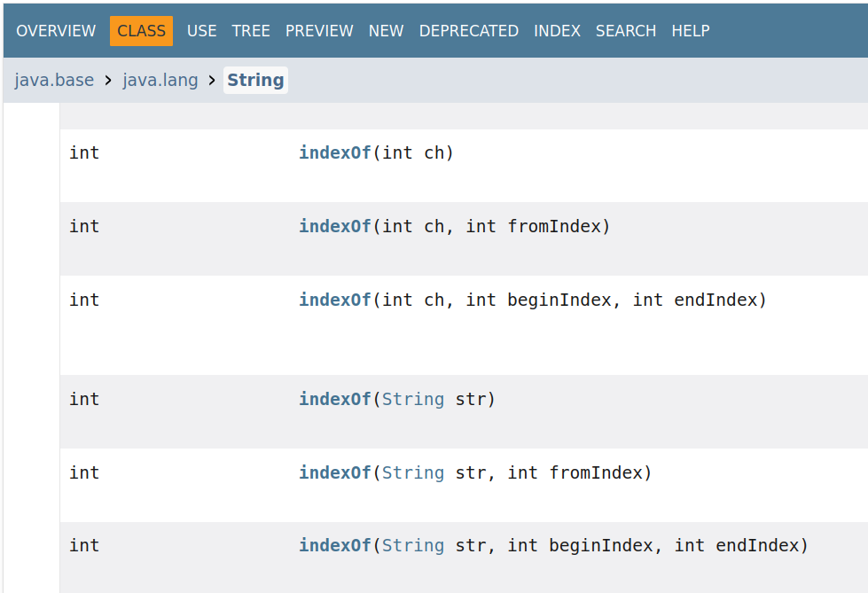Open indexOf(int ch, int fromIndex) method
Image resolution: width=868 pixels, height=593 pixels.
click(x=334, y=226)
